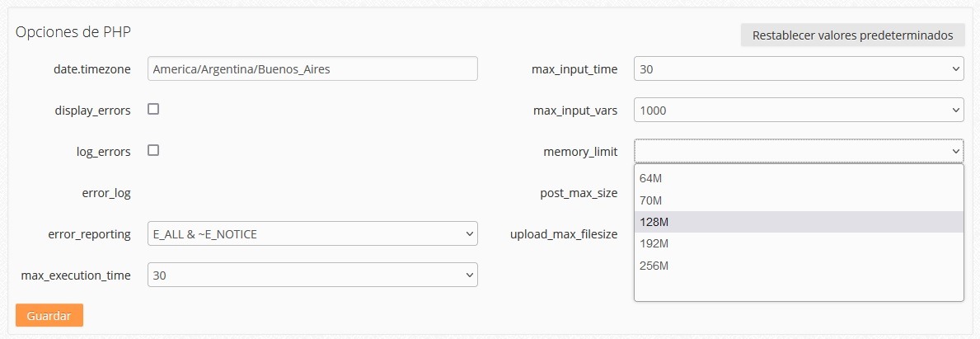Tick the log_errors checkbox
Viewport: 980px width, 339px height.
[x=153, y=150]
